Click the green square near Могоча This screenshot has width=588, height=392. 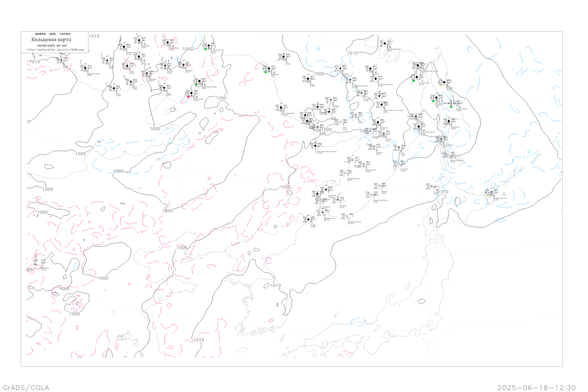[x=205, y=49]
